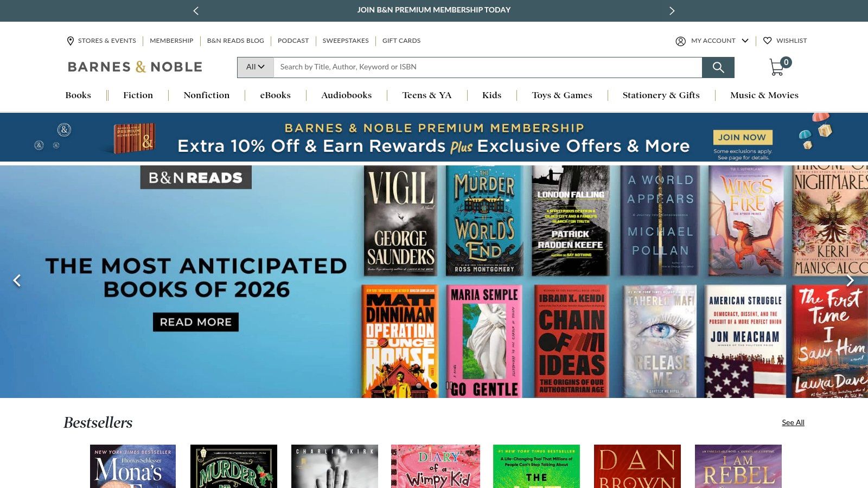The image size is (868, 488).
Task: Click the Wings of Fire cover
Action: coord(746,221)
